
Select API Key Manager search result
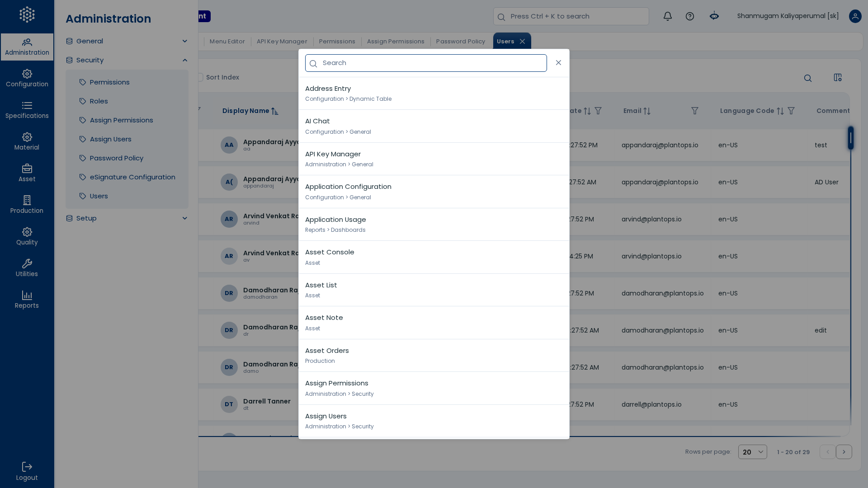434,159
